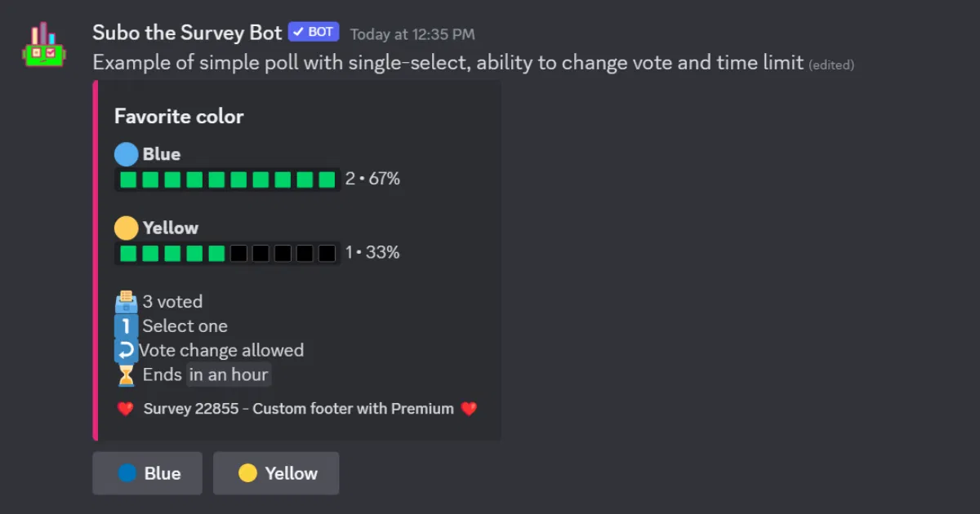The width and height of the screenshot is (980, 514).
Task: Click the Yellow option's half-filled progress bar
Action: coord(227,253)
